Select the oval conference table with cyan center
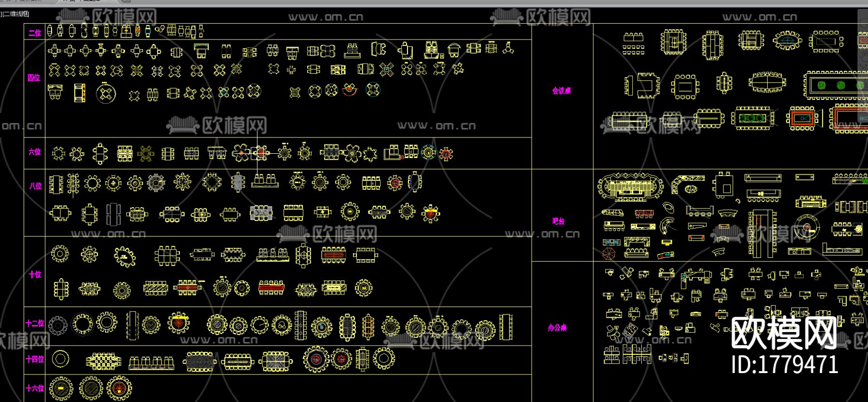The width and height of the screenshot is (868, 402). [787, 40]
